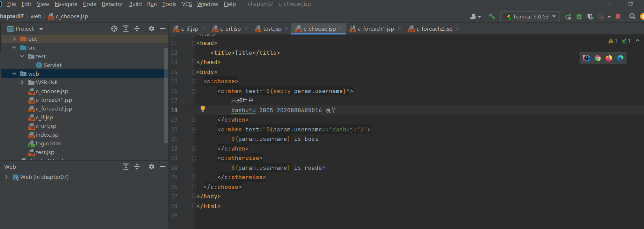644x229 pixels.
Task: Open the VCS menu
Action: tap(187, 4)
